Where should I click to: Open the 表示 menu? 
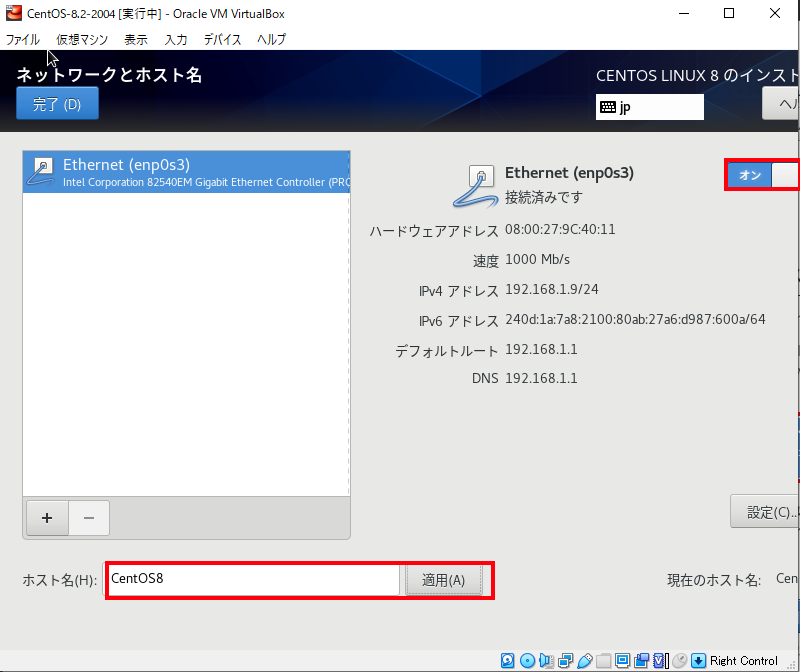pos(136,39)
